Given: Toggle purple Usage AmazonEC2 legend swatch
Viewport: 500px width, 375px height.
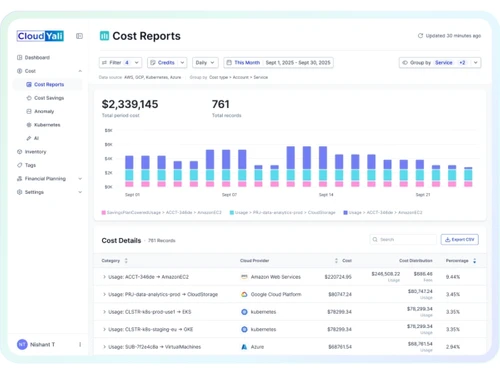Looking at the screenshot, I should (x=346, y=213).
